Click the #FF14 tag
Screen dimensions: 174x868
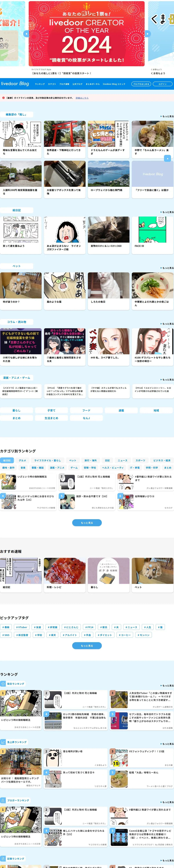click(x=89, y=627)
